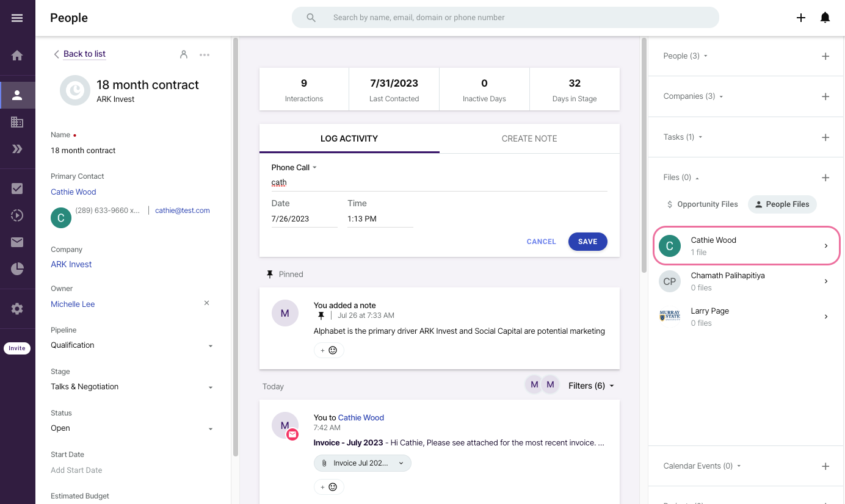Screen dimensions: 845x504
Task: Focus the search by name field
Action: (505, 18)
